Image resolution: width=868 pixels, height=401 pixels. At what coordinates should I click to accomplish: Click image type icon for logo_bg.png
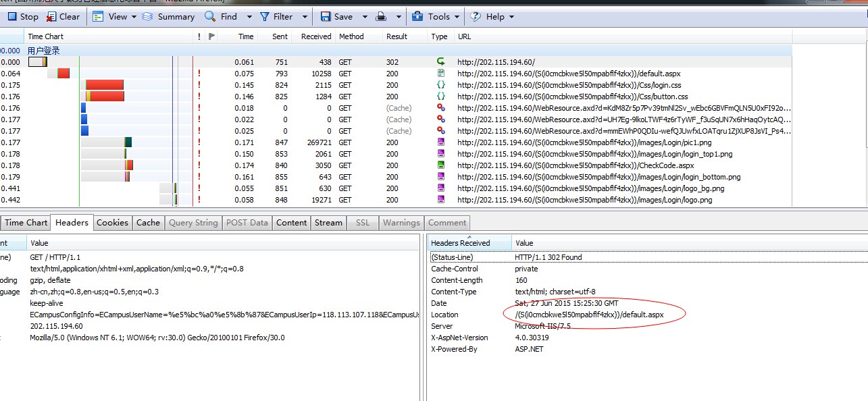441,188
